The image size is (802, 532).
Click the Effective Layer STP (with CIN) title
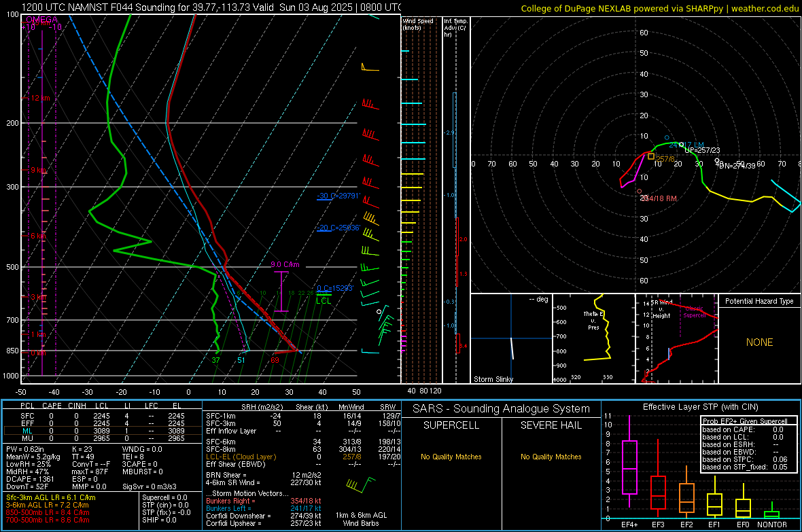(700, 407)
